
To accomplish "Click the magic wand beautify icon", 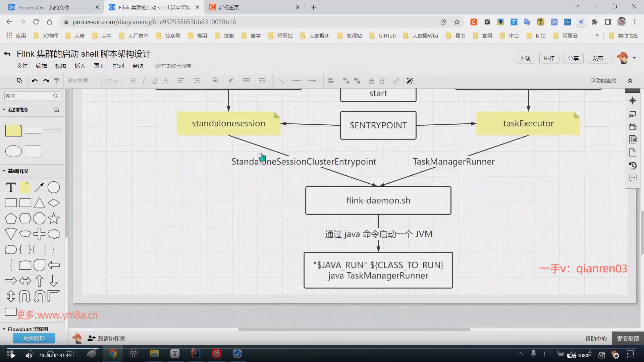I will [x=410, y=81].
